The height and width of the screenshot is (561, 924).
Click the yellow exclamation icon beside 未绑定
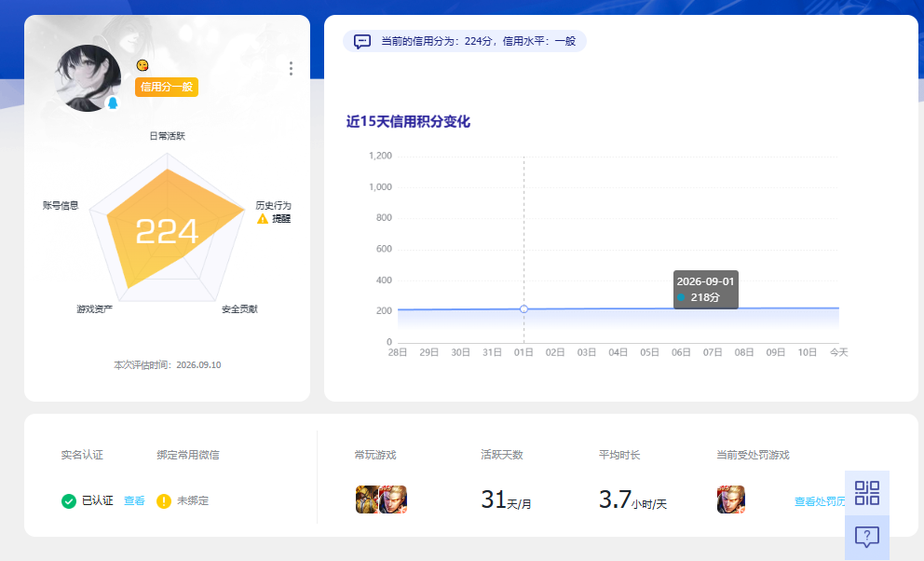point(164,501)
